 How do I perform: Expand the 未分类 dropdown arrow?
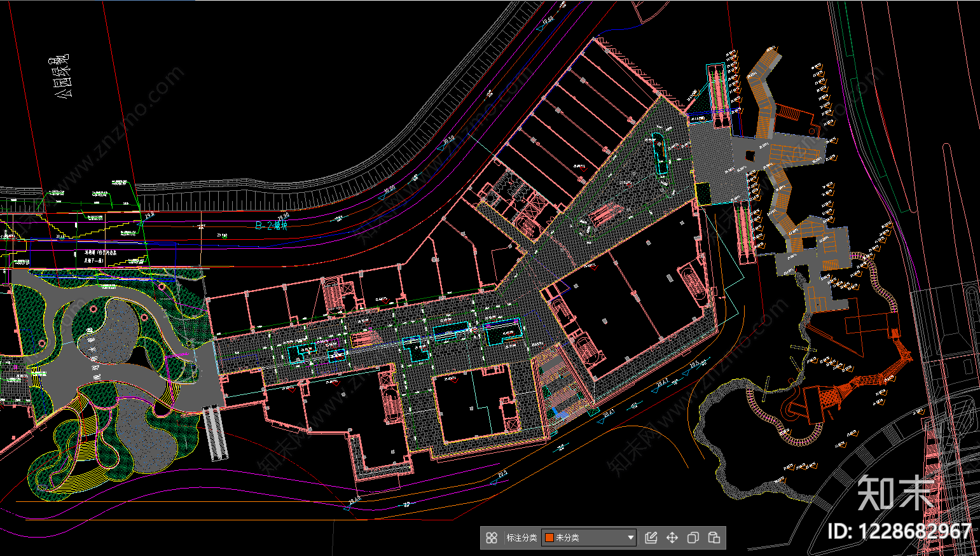pos(630,538)
